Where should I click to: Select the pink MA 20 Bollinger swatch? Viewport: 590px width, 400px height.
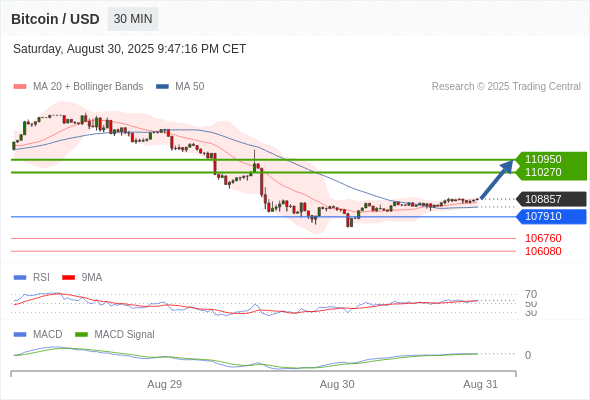(20, 87)
